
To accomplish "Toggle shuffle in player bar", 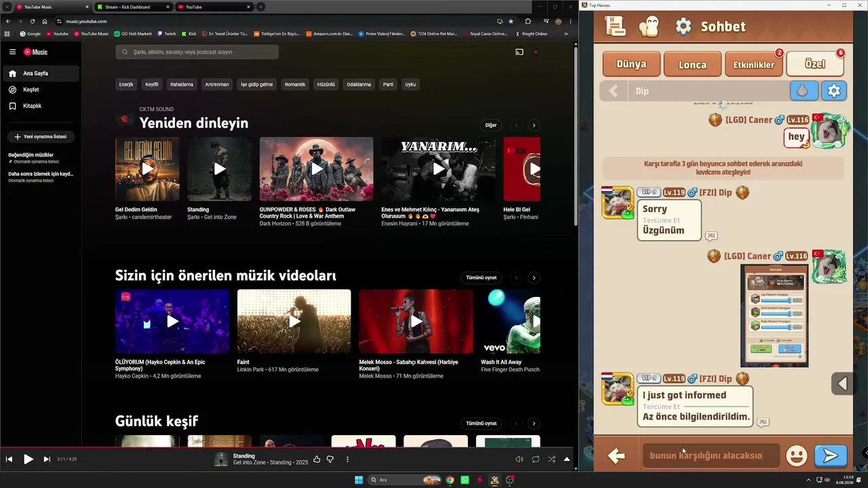I will click(551, 459).
